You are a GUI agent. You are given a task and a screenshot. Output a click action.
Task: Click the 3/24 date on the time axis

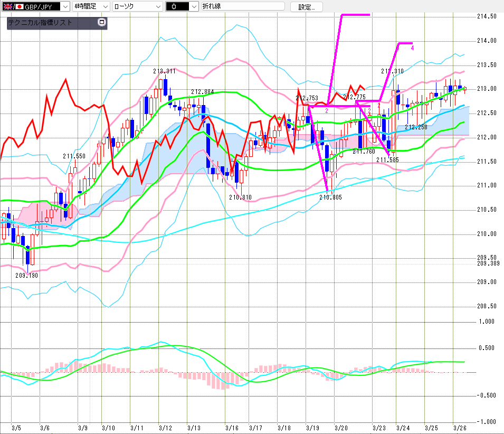pyautogui.click(x=403, y=428)
